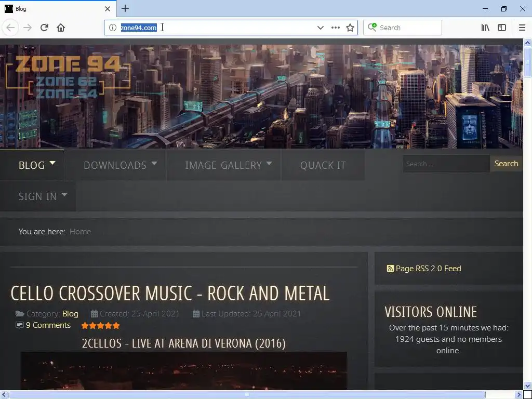Click the vertical scrollbar up arrow
532x399 pixels.
pos(528,43)
